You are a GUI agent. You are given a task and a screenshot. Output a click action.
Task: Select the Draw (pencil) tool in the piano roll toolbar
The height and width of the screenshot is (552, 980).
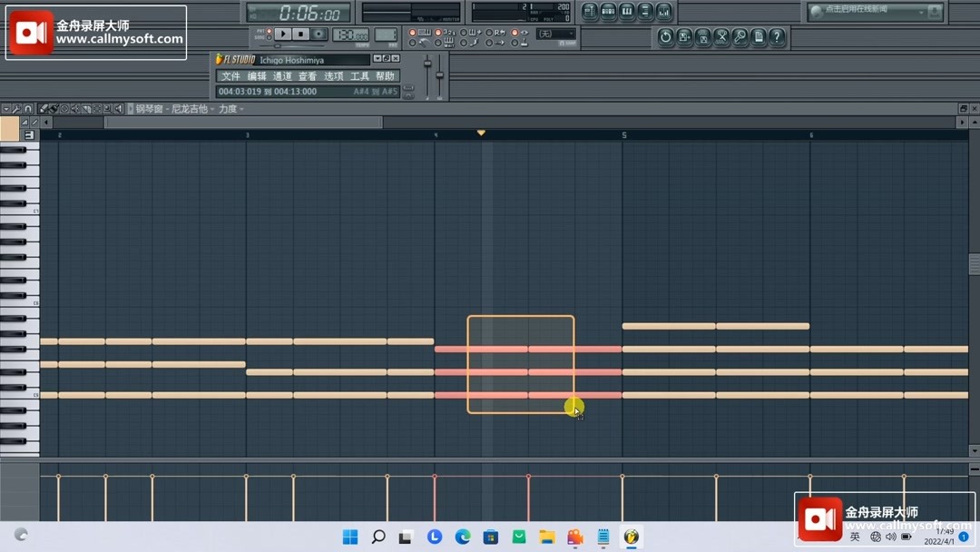tap(44, 108)
